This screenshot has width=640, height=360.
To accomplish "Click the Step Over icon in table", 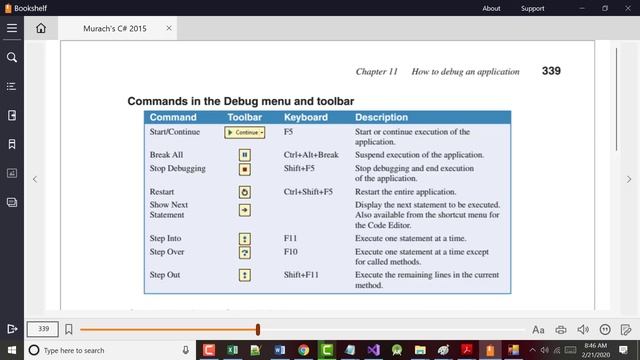I will 244,253.
